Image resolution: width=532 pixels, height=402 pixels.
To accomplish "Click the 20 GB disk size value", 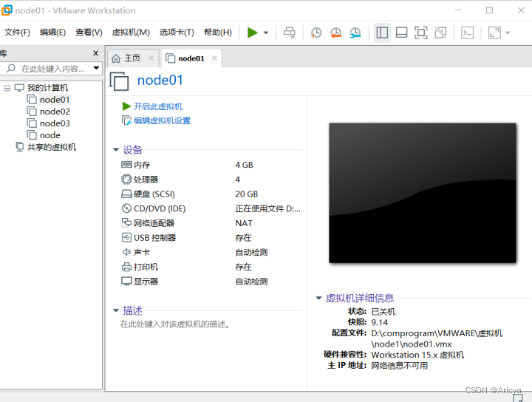I will [x=247, y=194].
